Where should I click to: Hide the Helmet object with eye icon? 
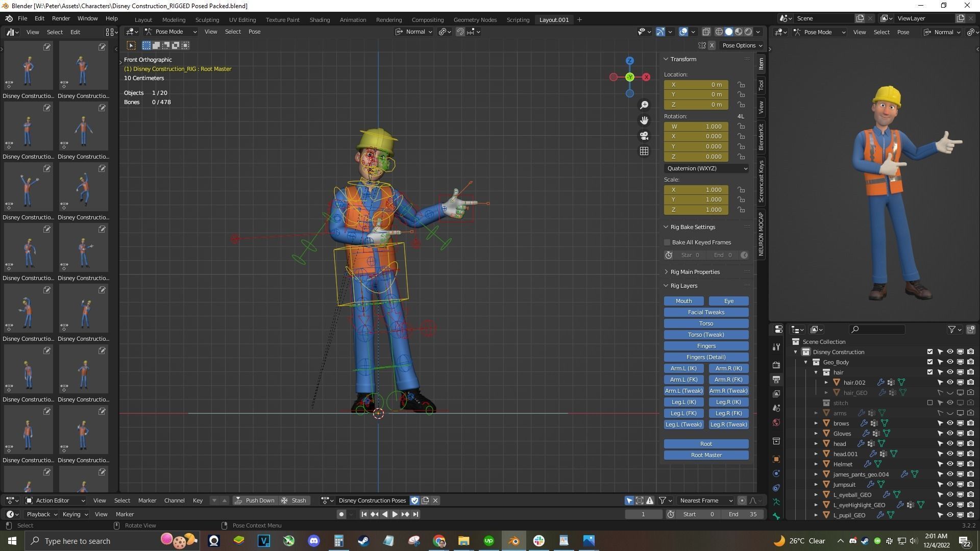[950, 464]
